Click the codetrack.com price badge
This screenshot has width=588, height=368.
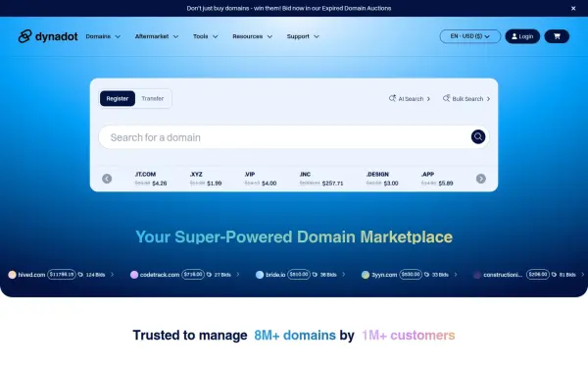(193, 275)
